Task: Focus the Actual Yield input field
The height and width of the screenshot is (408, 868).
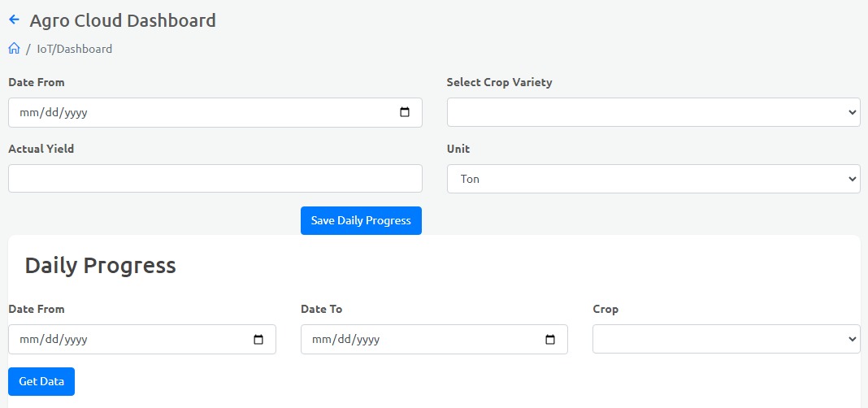Action: point(215,179)
